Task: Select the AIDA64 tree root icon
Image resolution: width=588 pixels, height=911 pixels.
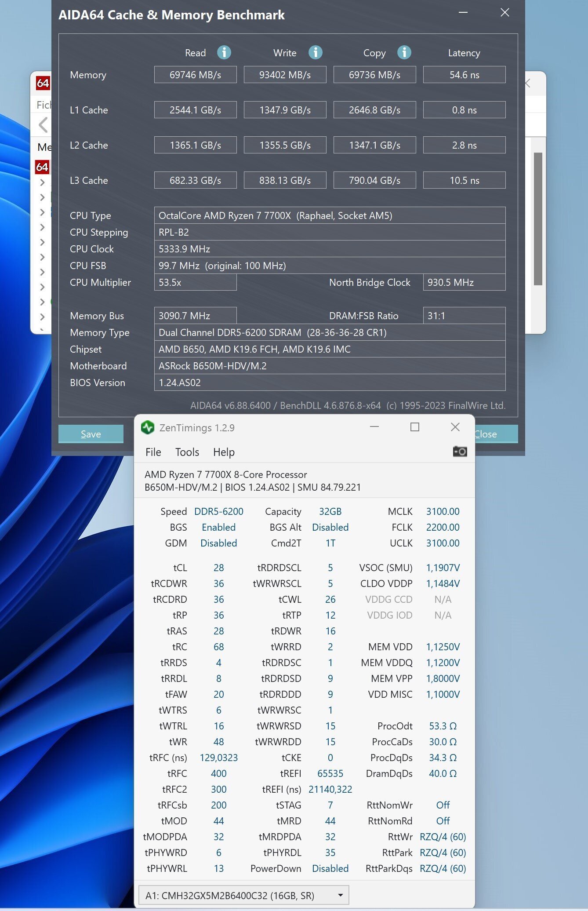Action: (42, 167)
